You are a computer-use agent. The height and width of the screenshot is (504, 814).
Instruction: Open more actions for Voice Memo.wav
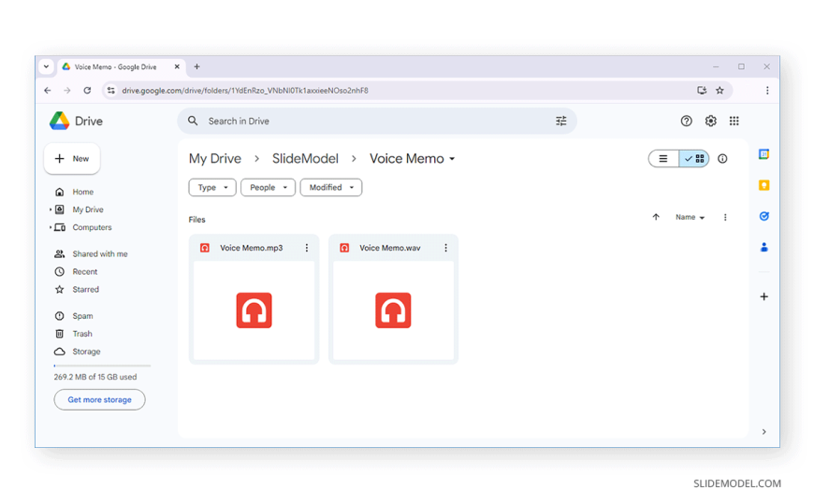click(x=445, y=248)
